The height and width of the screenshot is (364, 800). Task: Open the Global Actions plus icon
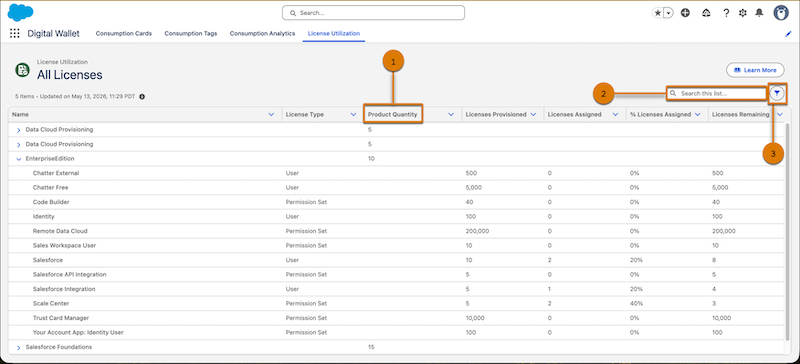point(685,13)
